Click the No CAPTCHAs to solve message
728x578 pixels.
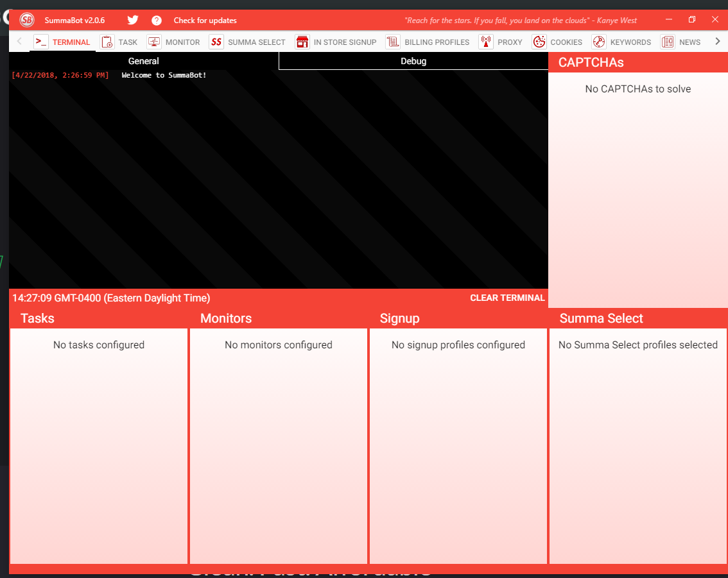(x=638, y=89)
